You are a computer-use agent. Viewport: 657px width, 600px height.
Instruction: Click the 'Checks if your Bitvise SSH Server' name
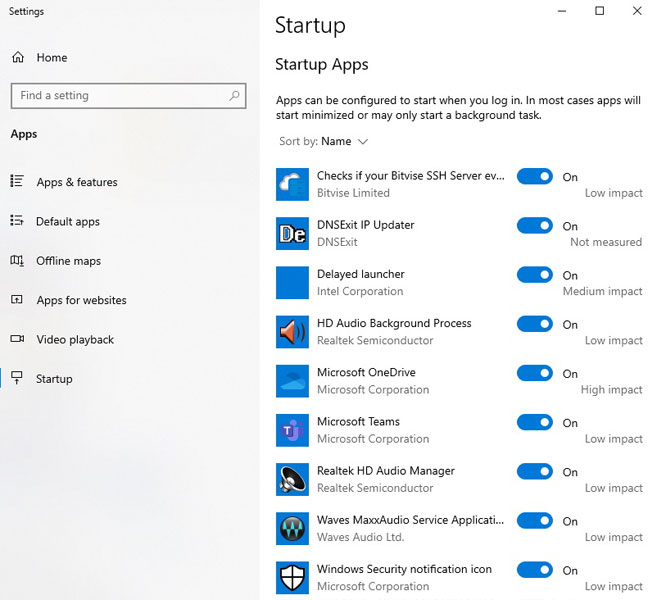pos(410,176)
